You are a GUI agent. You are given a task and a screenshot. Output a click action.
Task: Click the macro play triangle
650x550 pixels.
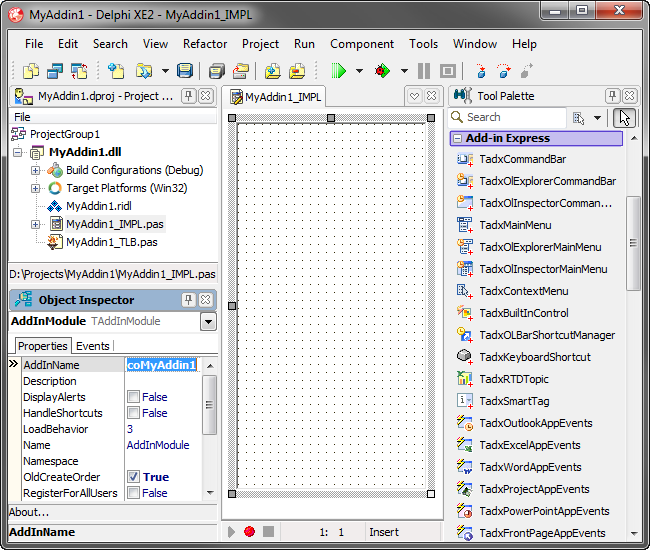pyautogui.click(x=231, y=531)
